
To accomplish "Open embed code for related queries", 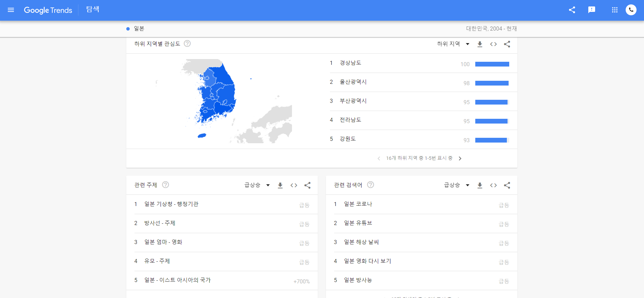I will pos(493,185).
